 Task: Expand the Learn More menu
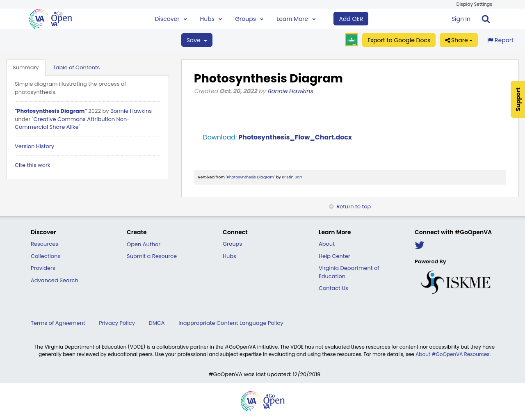pyautogui.click(x=295, y=18)
